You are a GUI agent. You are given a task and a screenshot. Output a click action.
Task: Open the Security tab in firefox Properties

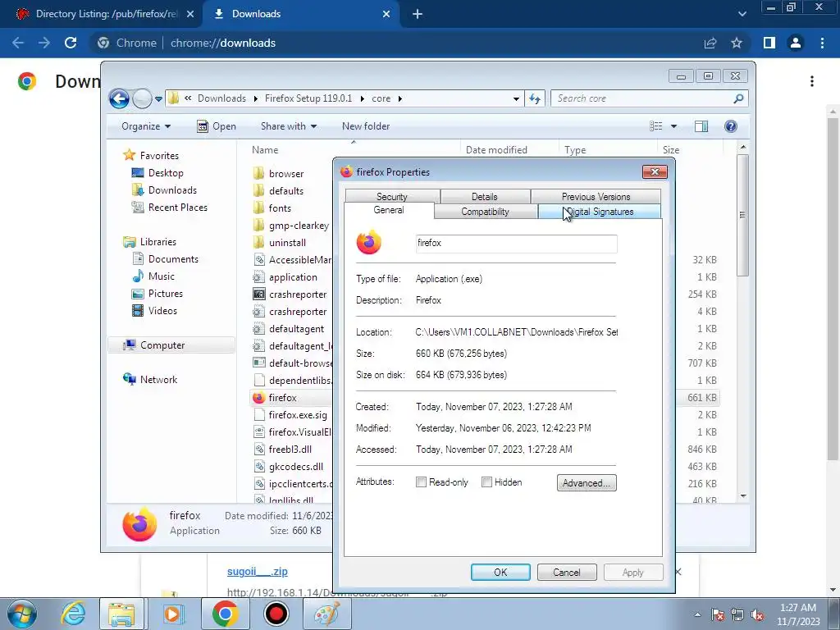[392, 197]
